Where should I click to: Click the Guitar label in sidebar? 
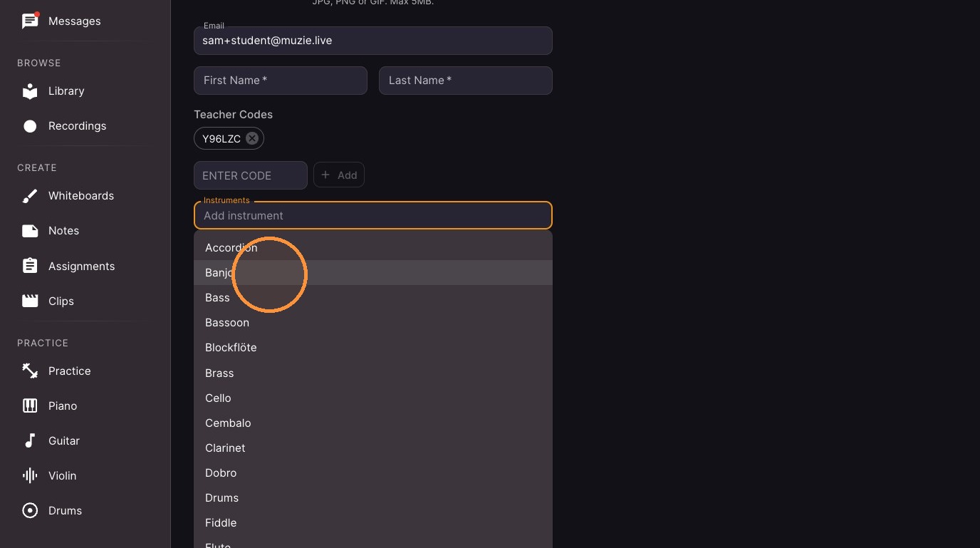click(x=64, y=441)
